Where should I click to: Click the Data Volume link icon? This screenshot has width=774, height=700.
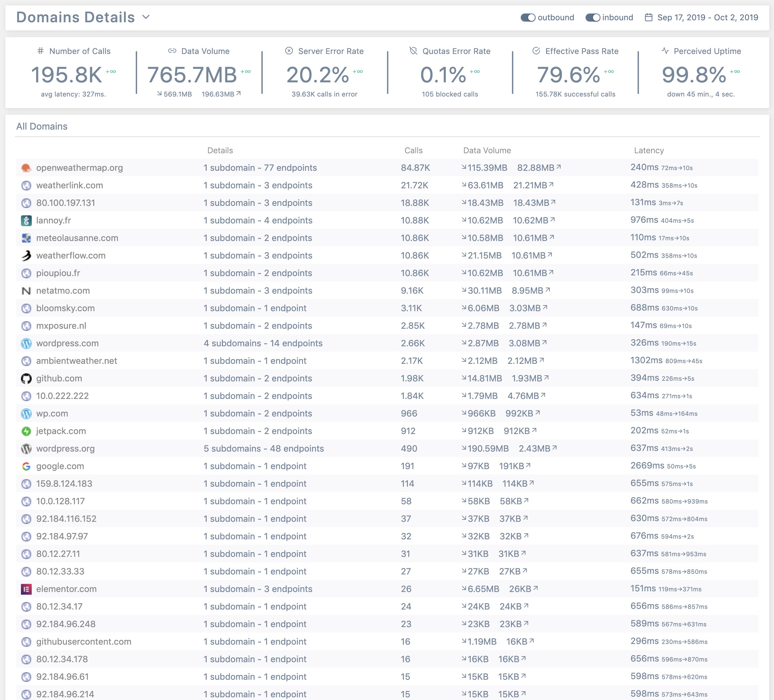[172, 51]
